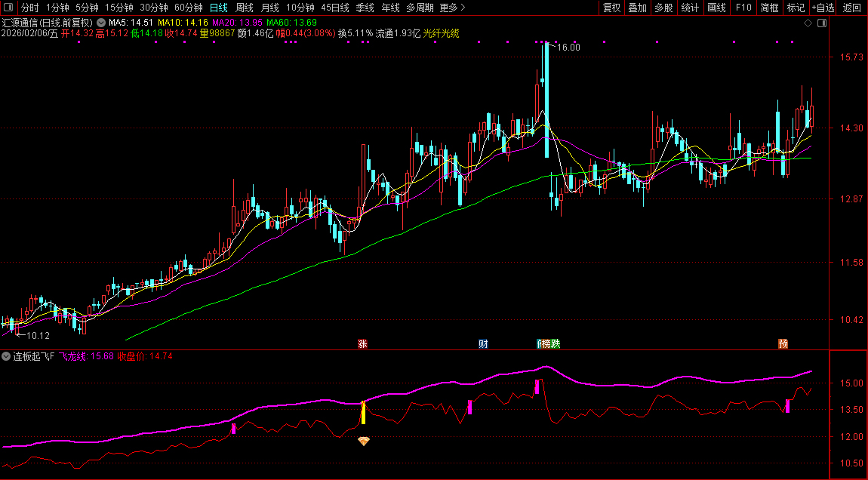Open the 连板起飞F indicator dropdown
The height and width of the screenshot is (480, 868).
(x=7, y=356)
